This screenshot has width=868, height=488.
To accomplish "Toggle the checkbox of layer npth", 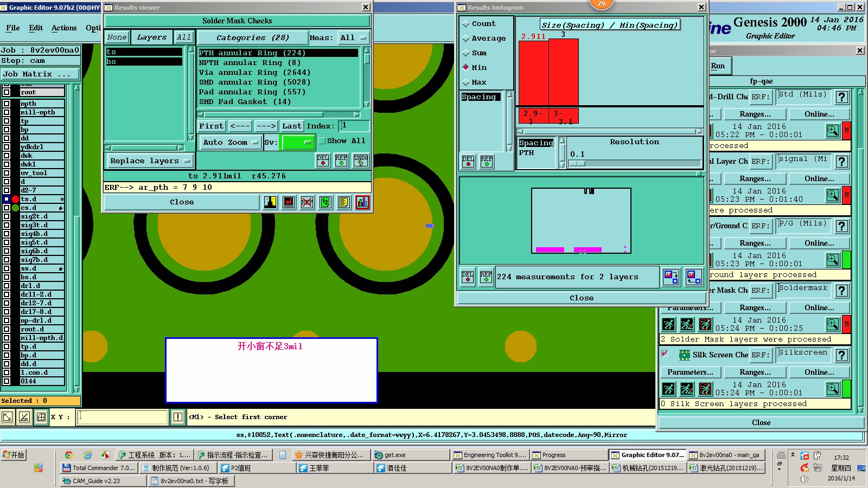I will (x=7, y=104).
